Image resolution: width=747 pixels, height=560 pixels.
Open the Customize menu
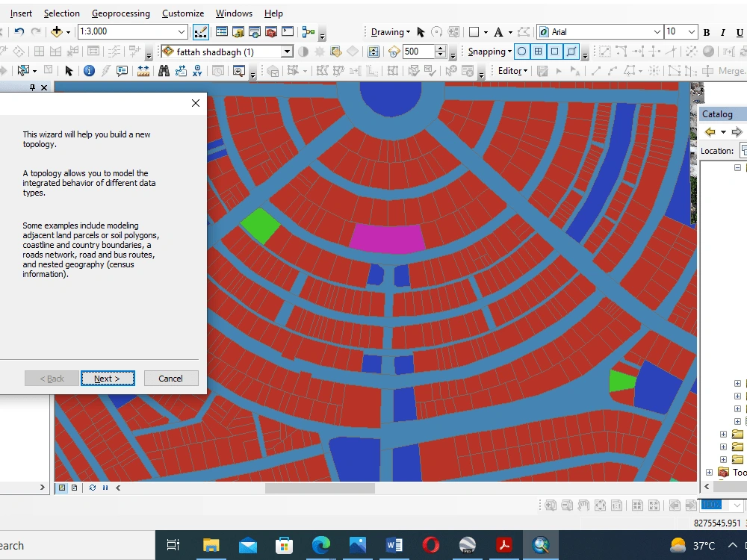(x=183, y=13)
